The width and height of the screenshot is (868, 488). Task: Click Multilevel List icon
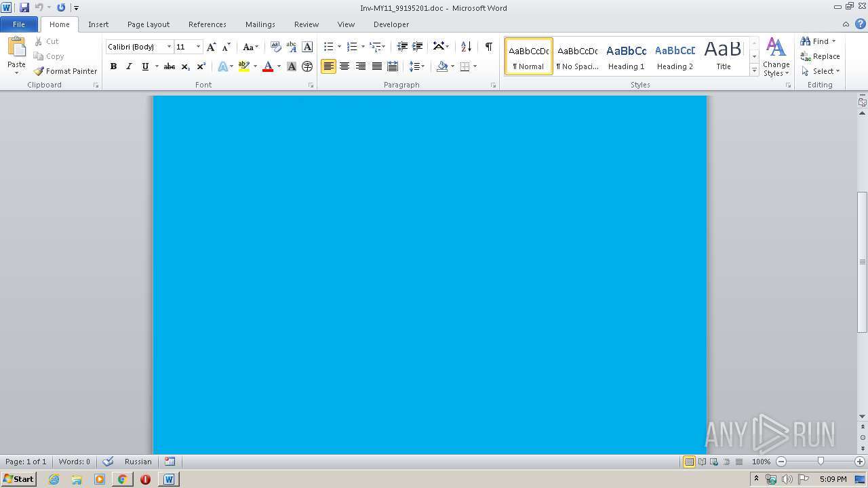click(x=376, y=47)
